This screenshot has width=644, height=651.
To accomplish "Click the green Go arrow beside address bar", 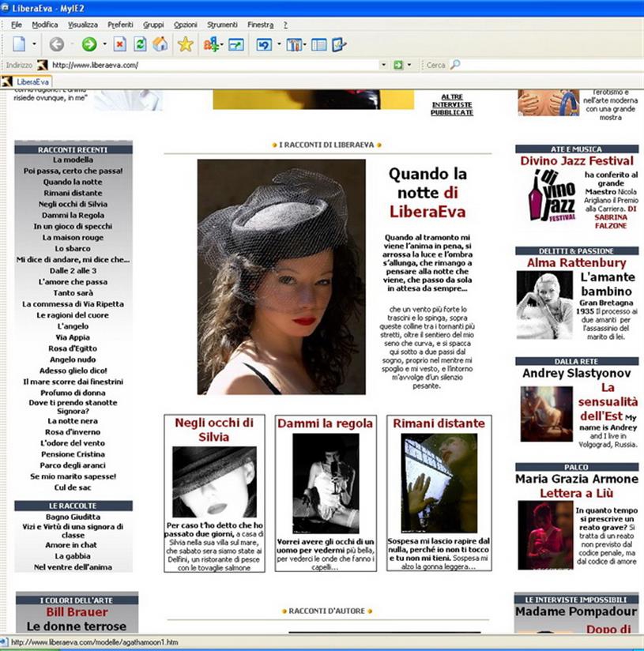I will (x=397, y=66).
